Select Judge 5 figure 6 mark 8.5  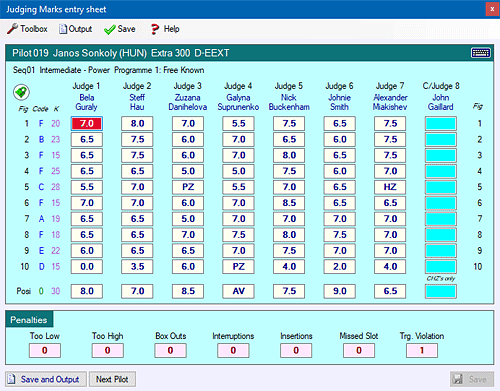point(289,203)
